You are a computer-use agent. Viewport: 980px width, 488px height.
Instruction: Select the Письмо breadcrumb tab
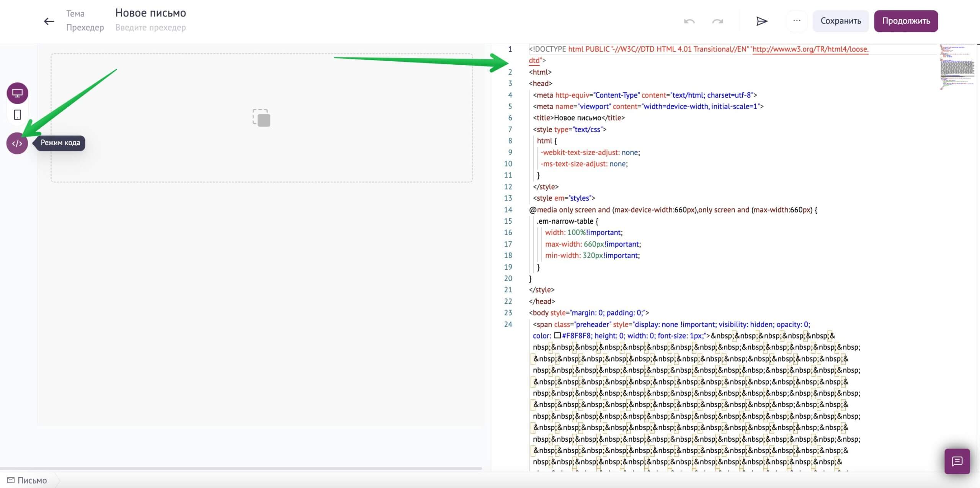point(32,480)
